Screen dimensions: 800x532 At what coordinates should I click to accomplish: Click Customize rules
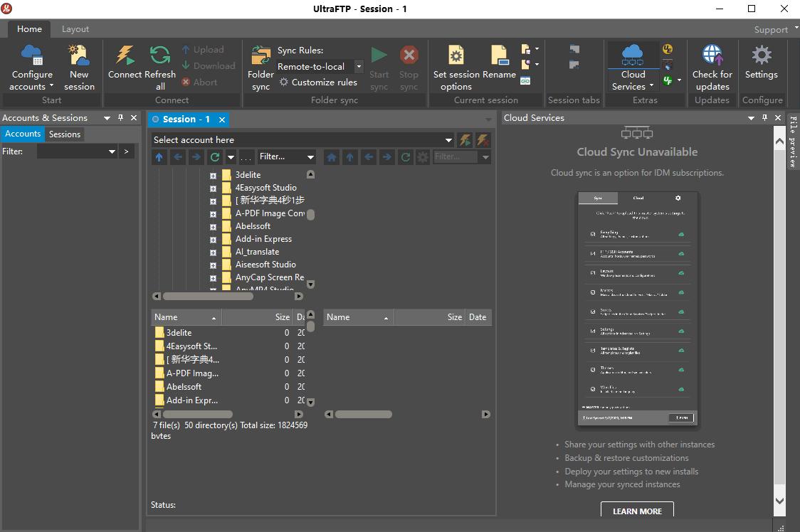click(318, 82)
